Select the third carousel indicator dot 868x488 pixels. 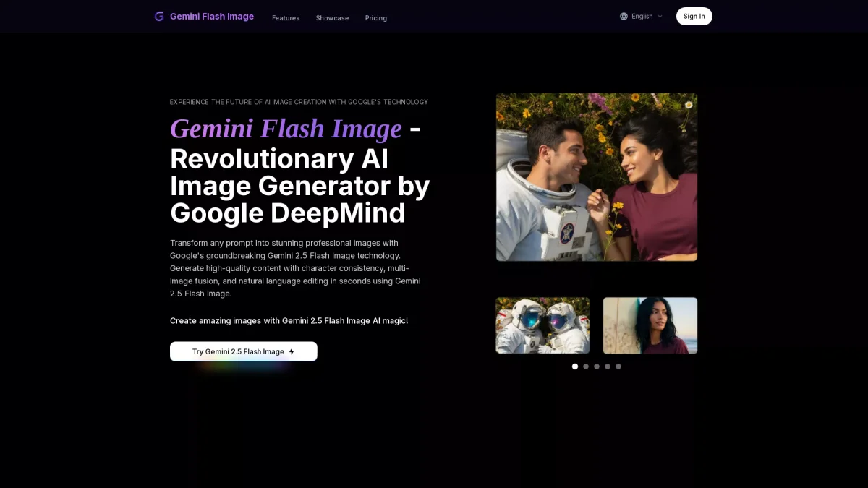coord(597,367)
